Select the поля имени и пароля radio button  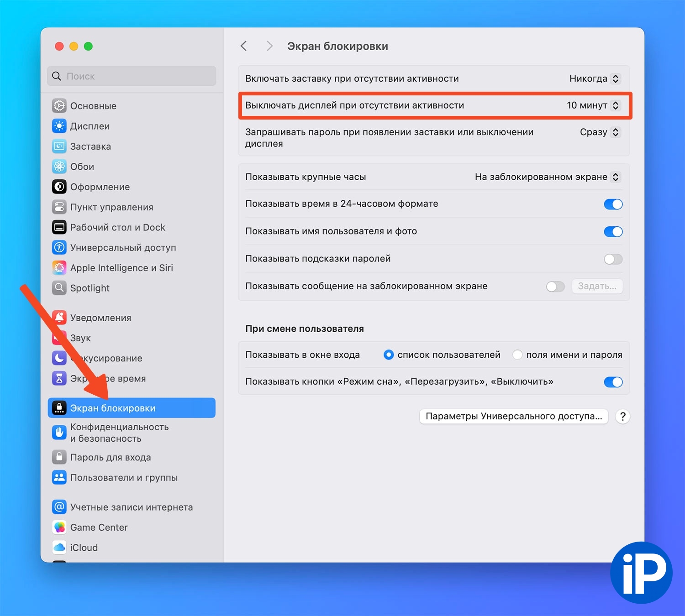[x=517, y=355]
